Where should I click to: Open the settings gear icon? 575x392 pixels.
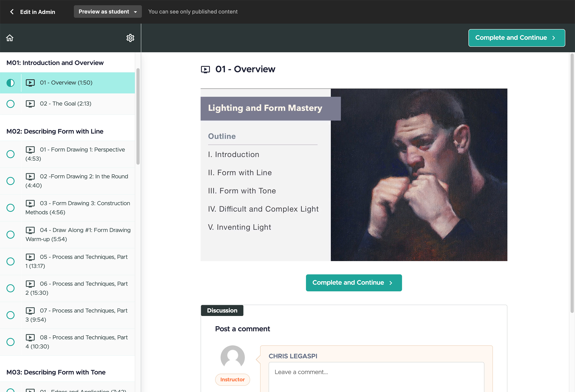pyautogui.click(x=130, y=38)
